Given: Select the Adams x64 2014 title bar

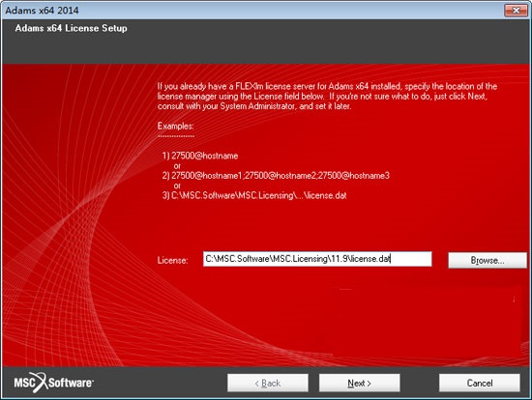Looking at the screenshot, I should click(251, 11).
